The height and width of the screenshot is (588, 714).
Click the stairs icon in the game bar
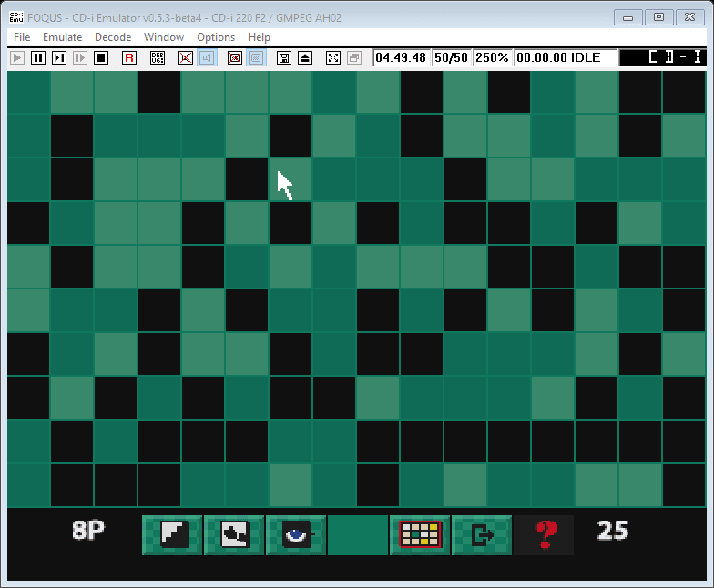tap(173, 534)
